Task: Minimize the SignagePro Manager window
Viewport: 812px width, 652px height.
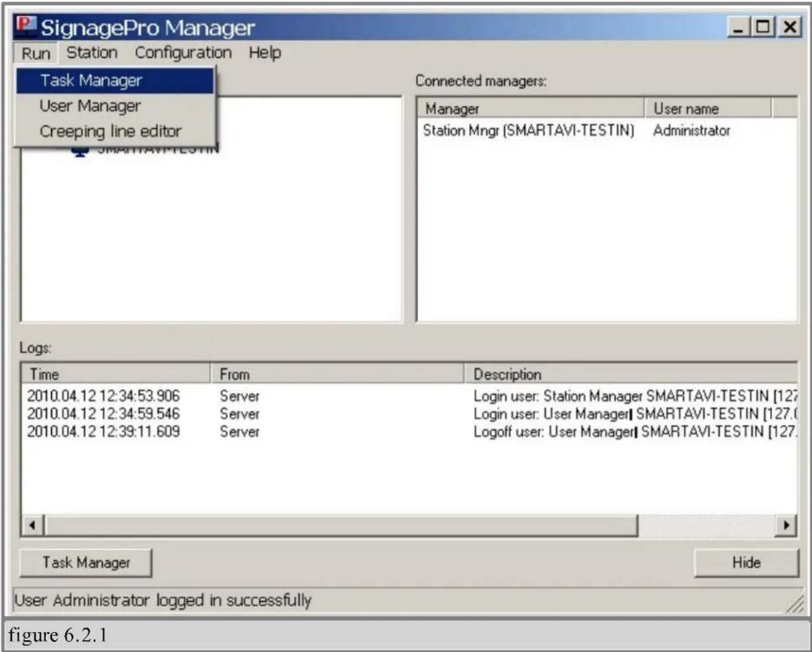Action: [x=739, y=27]
